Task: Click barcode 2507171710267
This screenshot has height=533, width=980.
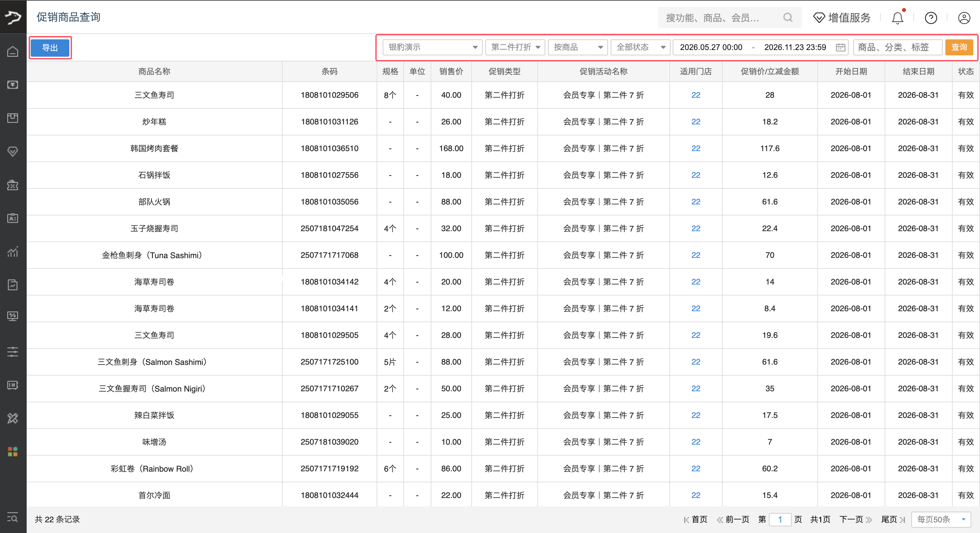Action: (x=329, y=389)
